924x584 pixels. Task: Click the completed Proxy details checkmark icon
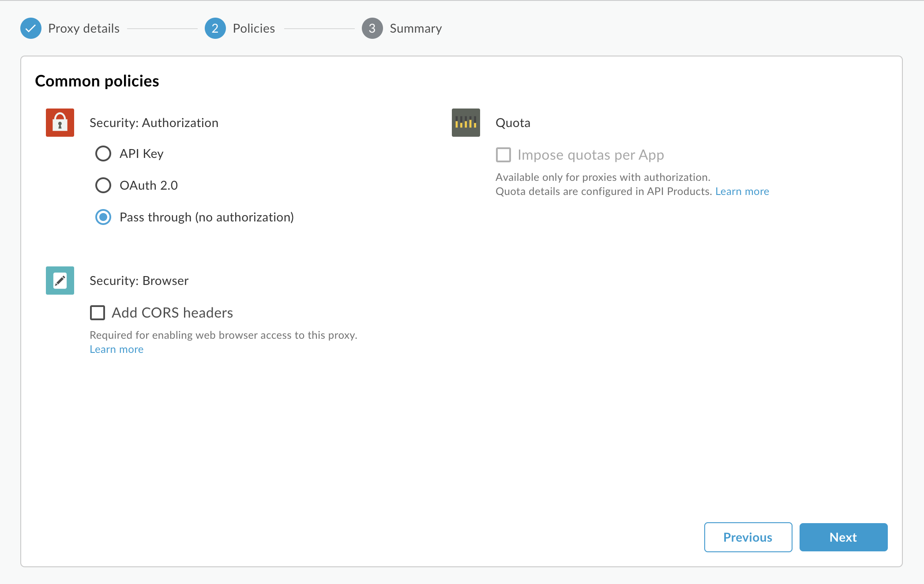tap(32, 28)
